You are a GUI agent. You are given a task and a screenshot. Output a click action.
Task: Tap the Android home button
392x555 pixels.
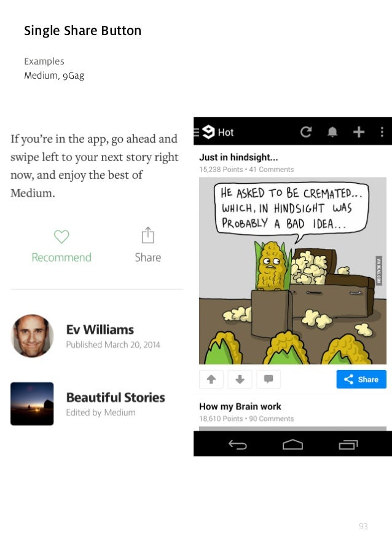coord(292,444)
